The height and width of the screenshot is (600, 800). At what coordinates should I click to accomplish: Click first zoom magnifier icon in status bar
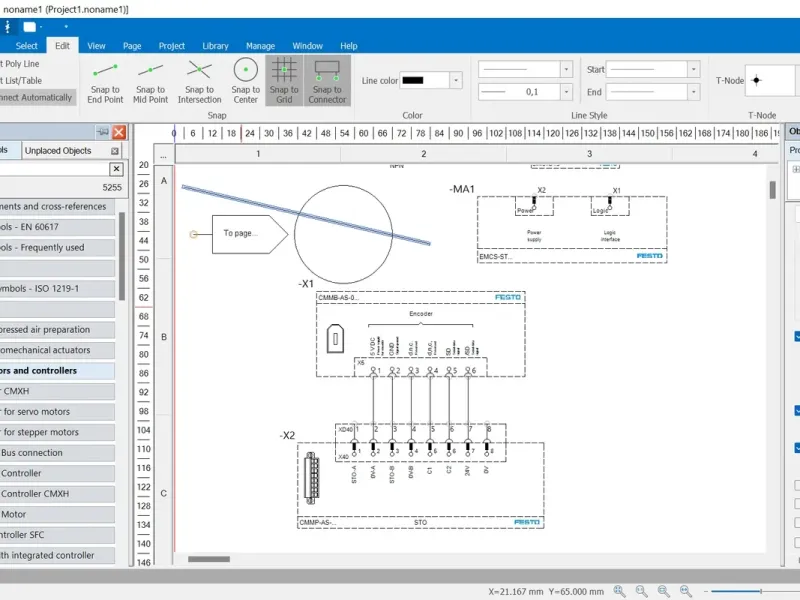pyautogui.click(x=620, y=591)
